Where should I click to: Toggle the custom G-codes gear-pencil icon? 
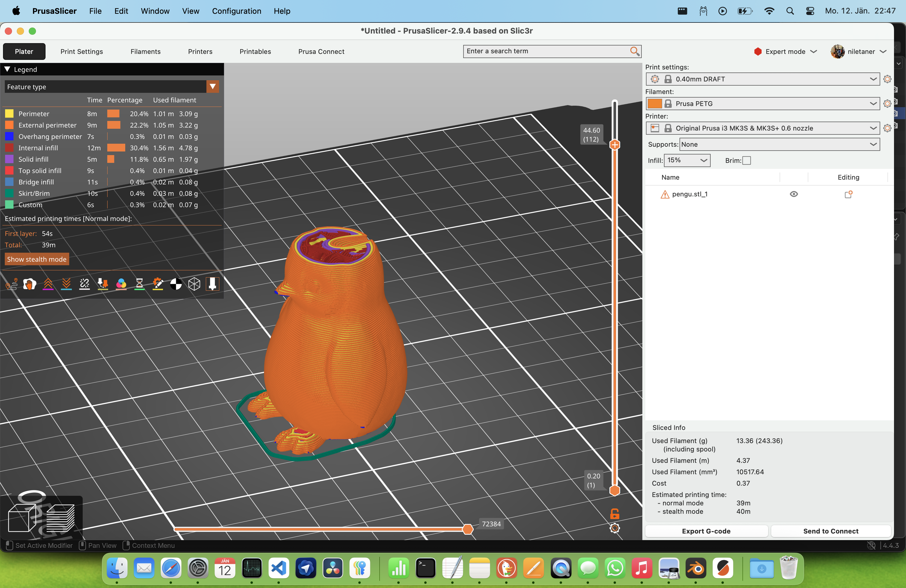158,284
